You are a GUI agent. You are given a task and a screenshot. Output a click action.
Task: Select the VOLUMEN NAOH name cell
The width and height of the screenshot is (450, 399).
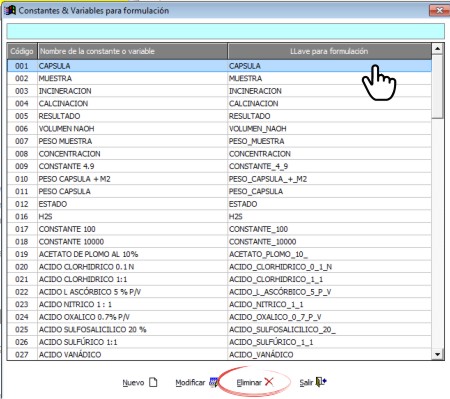(x=132, y=129)
